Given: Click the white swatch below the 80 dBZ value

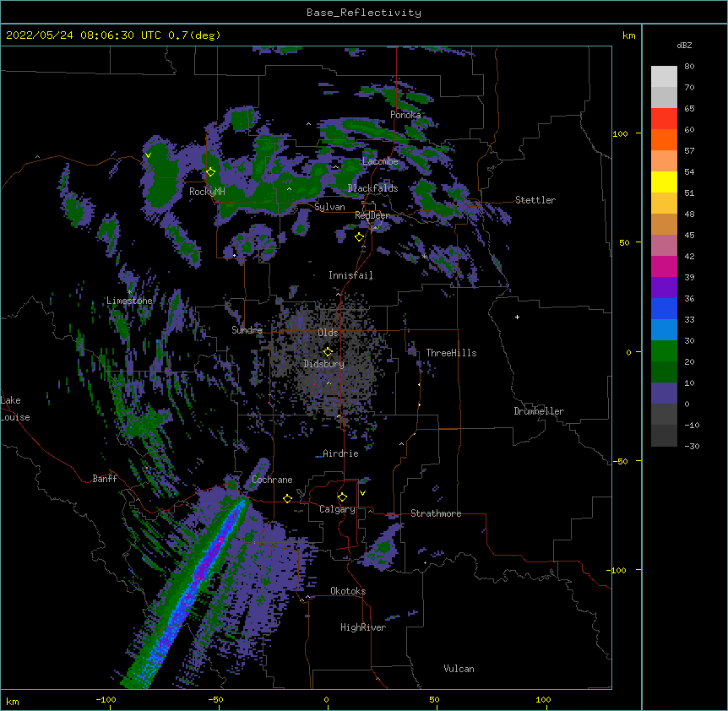Looking at the screenshot, I should tap(664, 76).
